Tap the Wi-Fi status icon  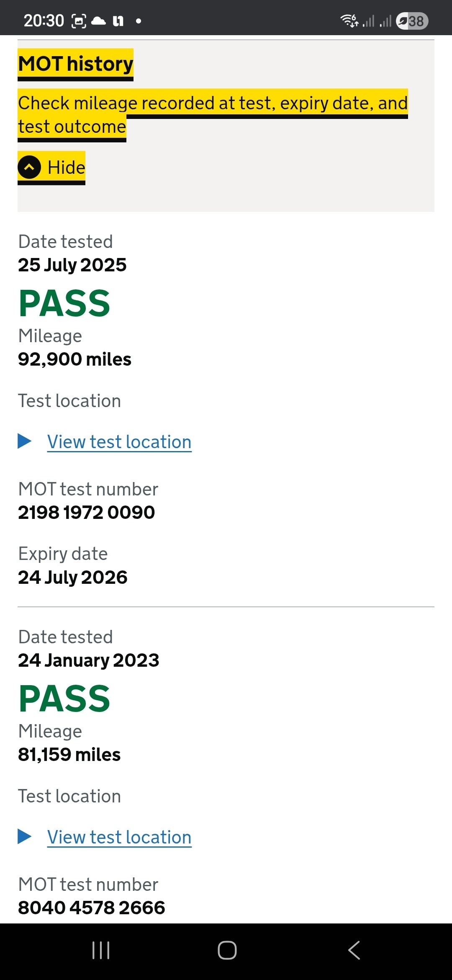click(349, 21)
